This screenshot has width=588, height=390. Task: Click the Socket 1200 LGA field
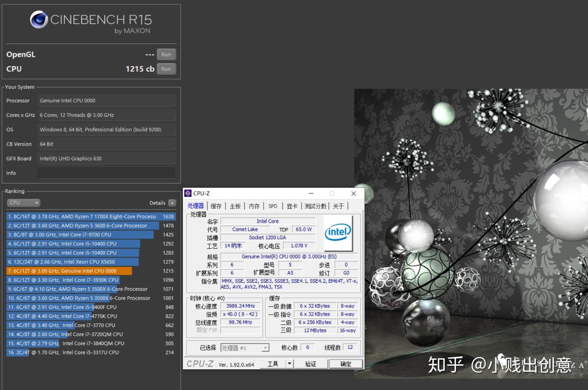pos(267,237)
